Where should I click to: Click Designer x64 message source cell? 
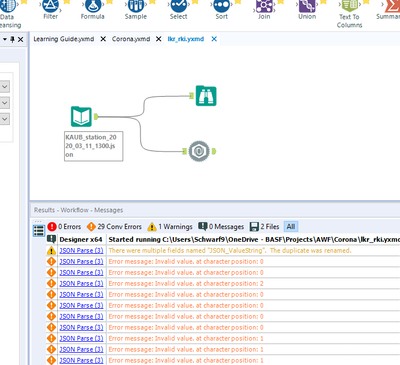coord(81,240)
